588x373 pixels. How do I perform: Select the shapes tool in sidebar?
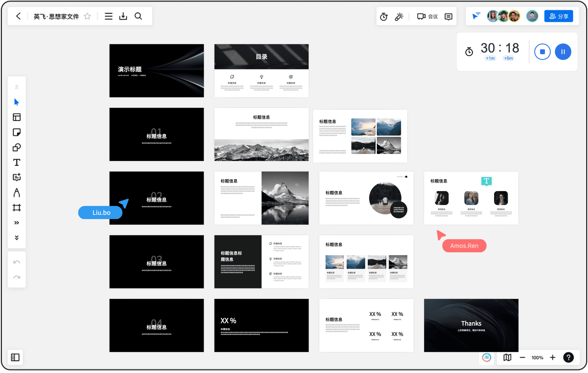17,148
